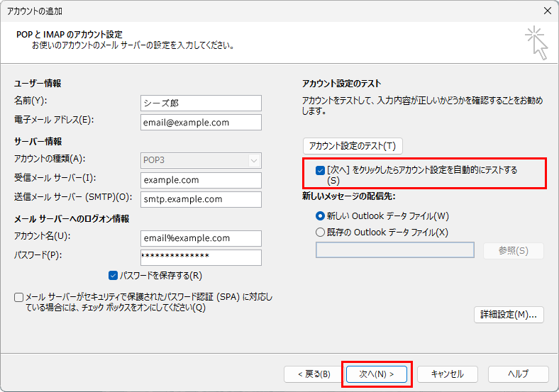Focus the 電子メール アドレス field

[201, 122]
